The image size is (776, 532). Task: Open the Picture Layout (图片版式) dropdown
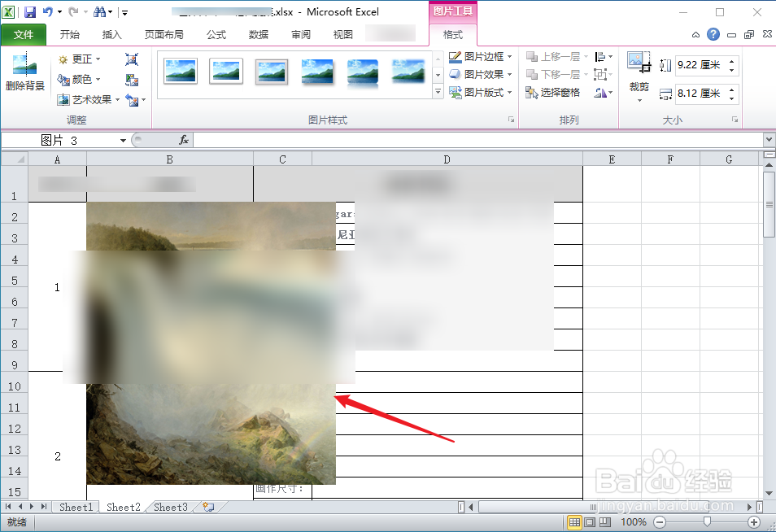(x=481, y=92)
